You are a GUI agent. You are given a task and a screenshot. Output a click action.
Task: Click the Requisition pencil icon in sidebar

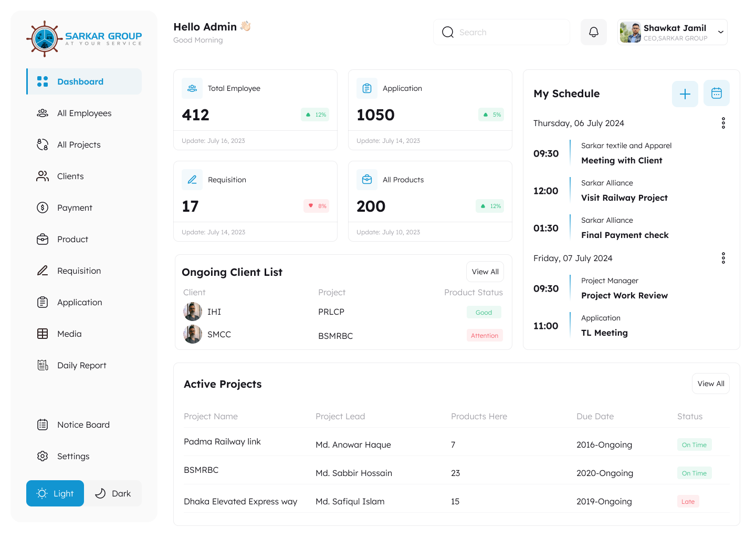[43, 271]
